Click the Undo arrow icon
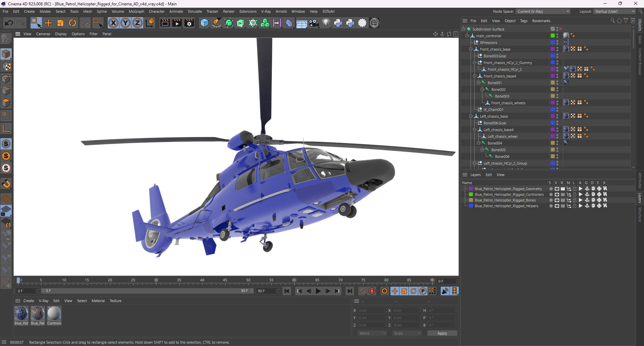Image resolution: width=644 pixels, height=346 pixels. point(9,23)
